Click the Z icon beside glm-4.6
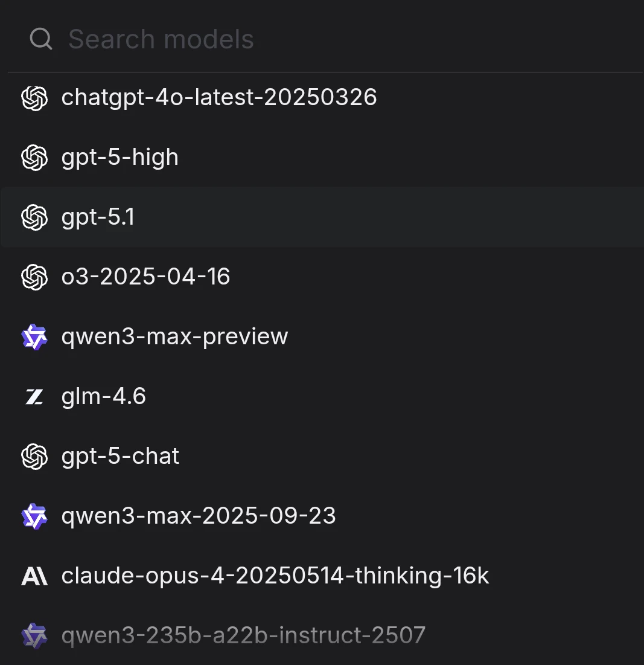644x665 pixels. click(x=34, y=397)
